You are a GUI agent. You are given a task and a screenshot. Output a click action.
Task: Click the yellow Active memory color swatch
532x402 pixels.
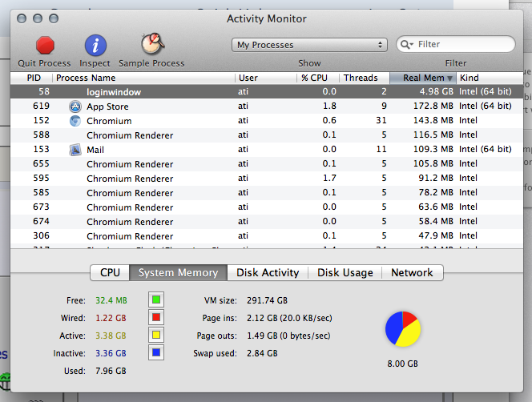tap(156, 336)
